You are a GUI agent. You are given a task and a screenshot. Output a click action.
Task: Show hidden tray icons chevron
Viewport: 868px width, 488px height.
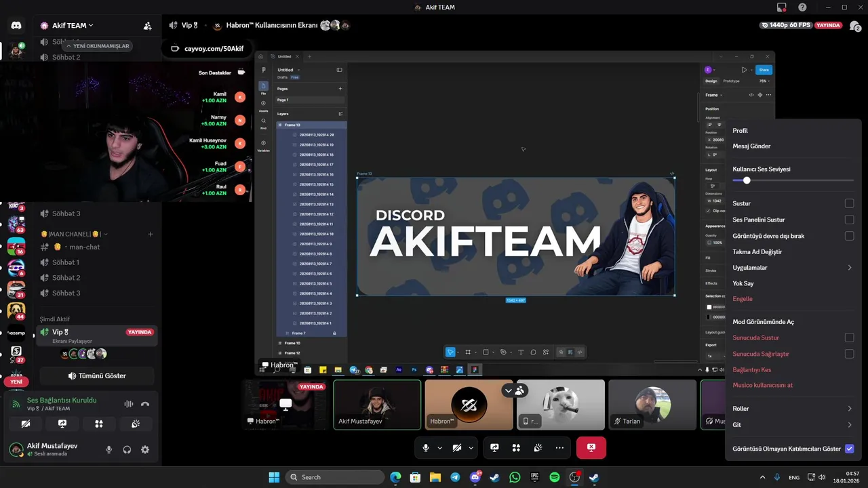(x=763, y=477)
